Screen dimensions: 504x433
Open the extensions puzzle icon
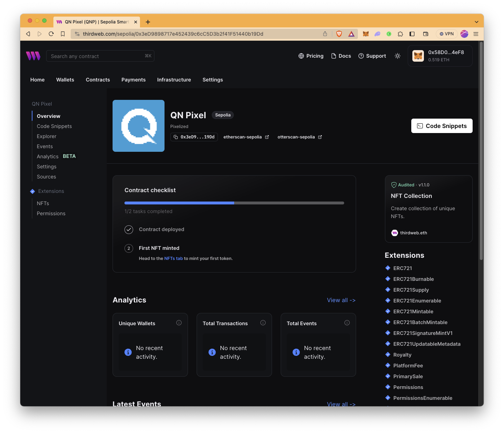click(x=400, y=34)
